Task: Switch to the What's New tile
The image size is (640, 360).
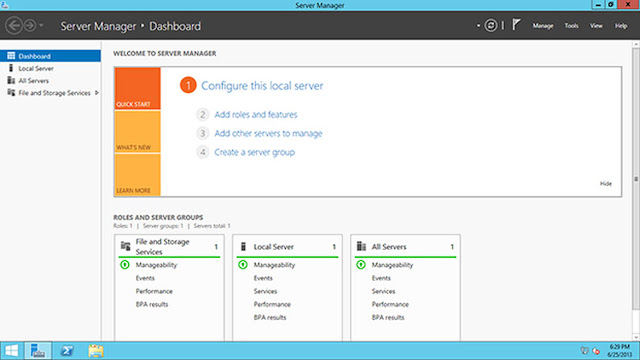Action: [x=138, y=132]
